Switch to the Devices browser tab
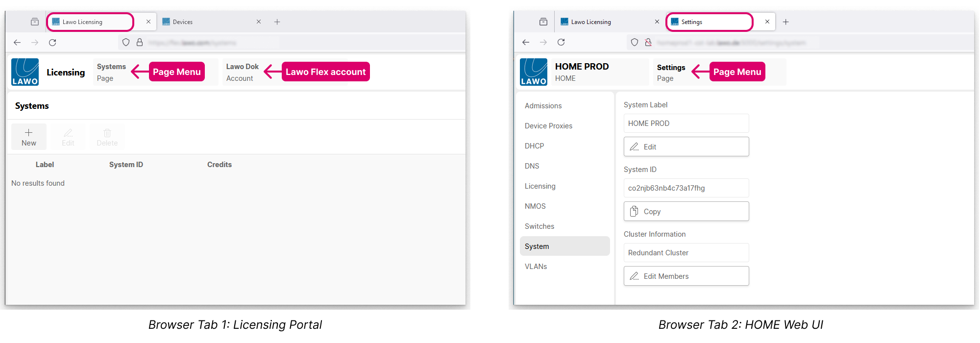 click(206, 22)
